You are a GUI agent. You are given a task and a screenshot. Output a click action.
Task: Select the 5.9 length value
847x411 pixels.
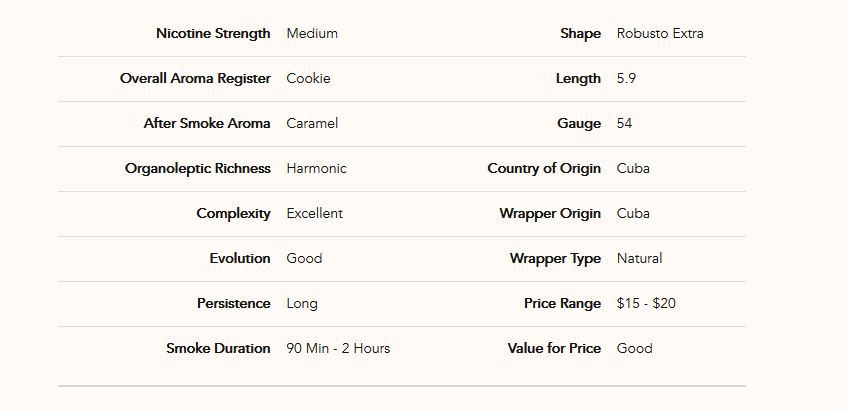click(x=626, y=78)
